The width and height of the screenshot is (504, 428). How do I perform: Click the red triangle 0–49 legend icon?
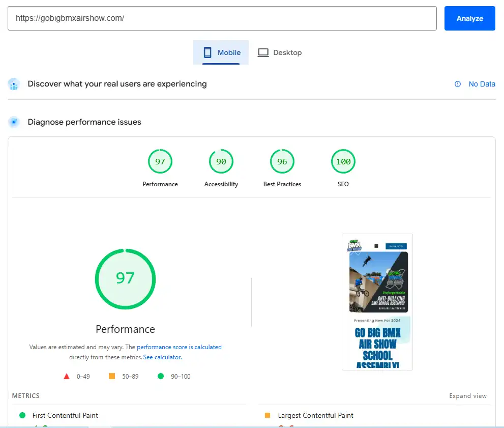(67, 376)
